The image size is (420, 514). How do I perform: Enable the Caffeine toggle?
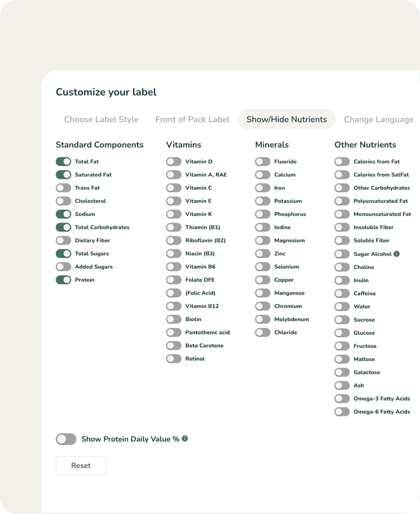342,293
